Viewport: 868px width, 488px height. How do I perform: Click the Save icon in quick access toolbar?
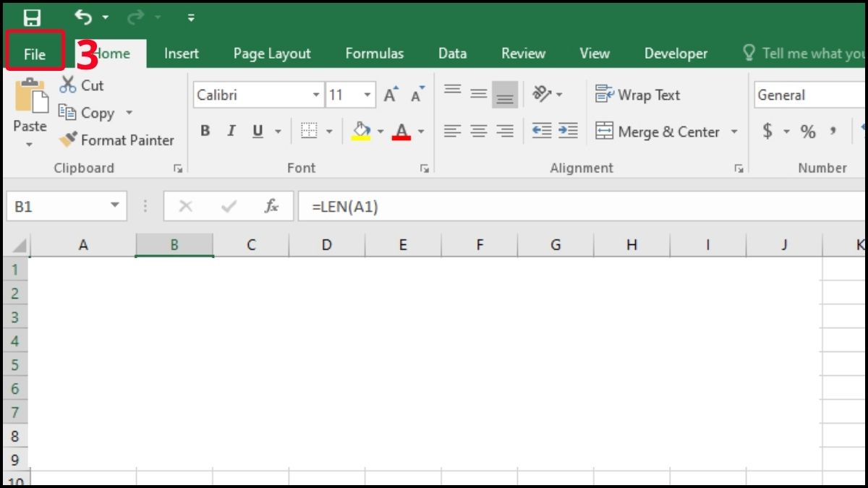point(32,17)
